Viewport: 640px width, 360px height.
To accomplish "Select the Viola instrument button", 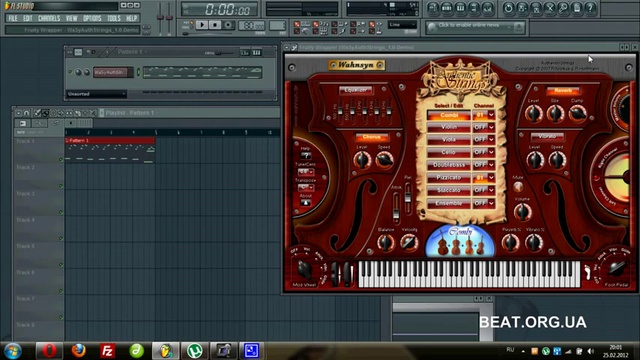I will pyautogui.click(x=449, y=140).
